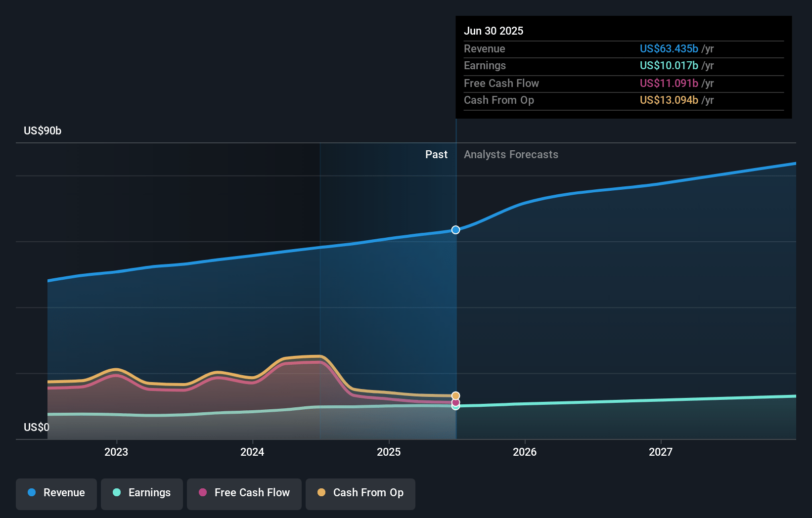Image resolution: width=812 pixels, height=518 pixels.
Task: Click the US$11.091b free cash flow value
Action: point(669,83)
